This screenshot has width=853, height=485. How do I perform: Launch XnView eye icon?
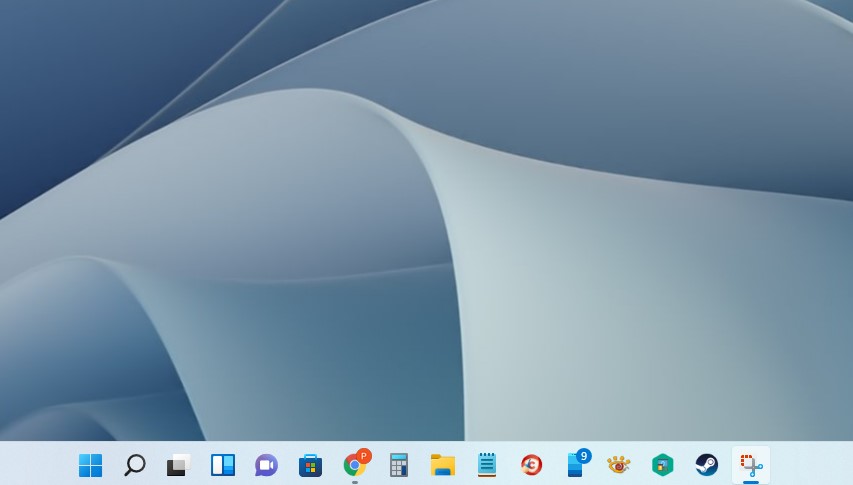pyautogui.click(x=619, y=465)
